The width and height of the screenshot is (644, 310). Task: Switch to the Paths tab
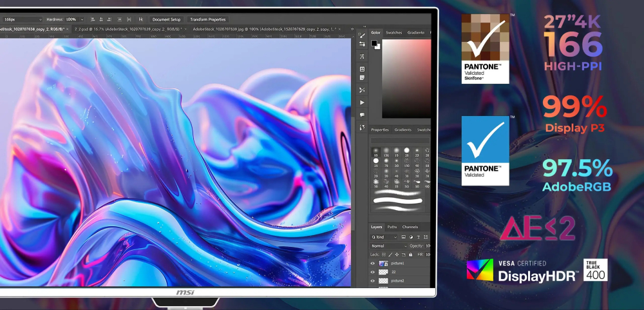coord(392,227)
